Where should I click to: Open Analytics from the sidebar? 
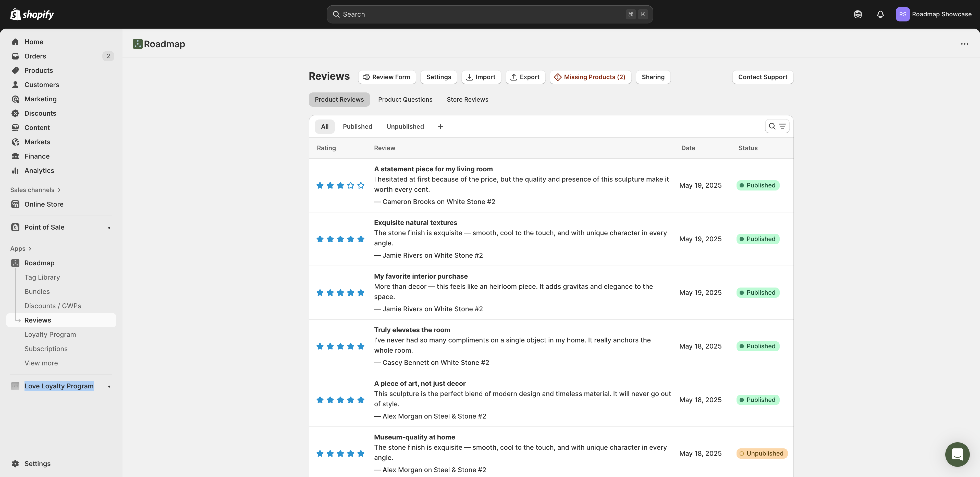39,171
